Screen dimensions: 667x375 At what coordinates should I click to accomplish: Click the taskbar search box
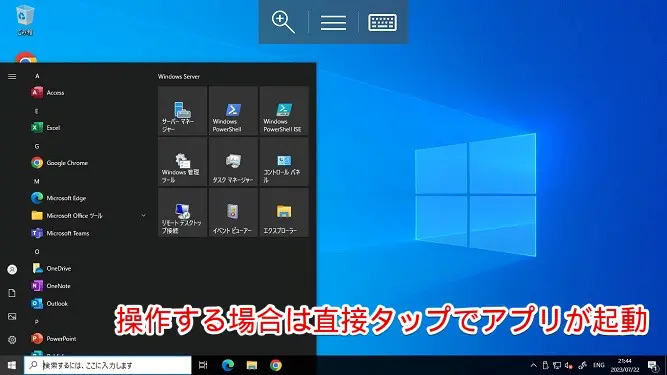pos(108,365)
